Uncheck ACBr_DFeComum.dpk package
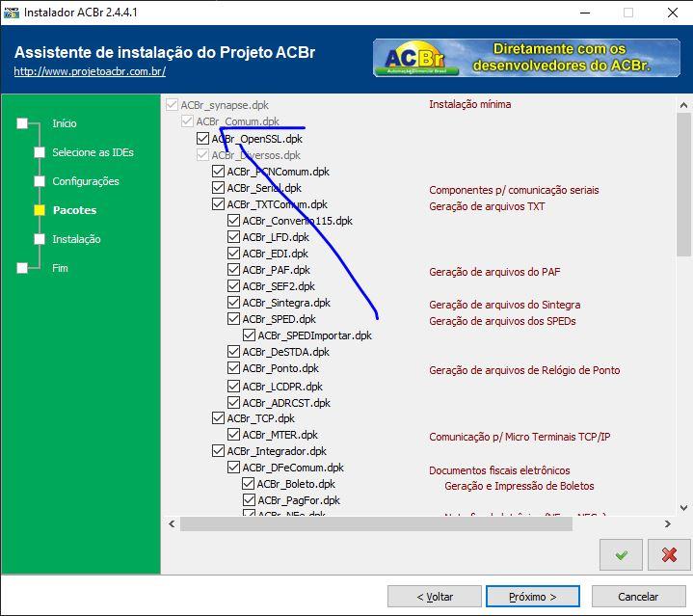693x616 pixels. [234, 467]
